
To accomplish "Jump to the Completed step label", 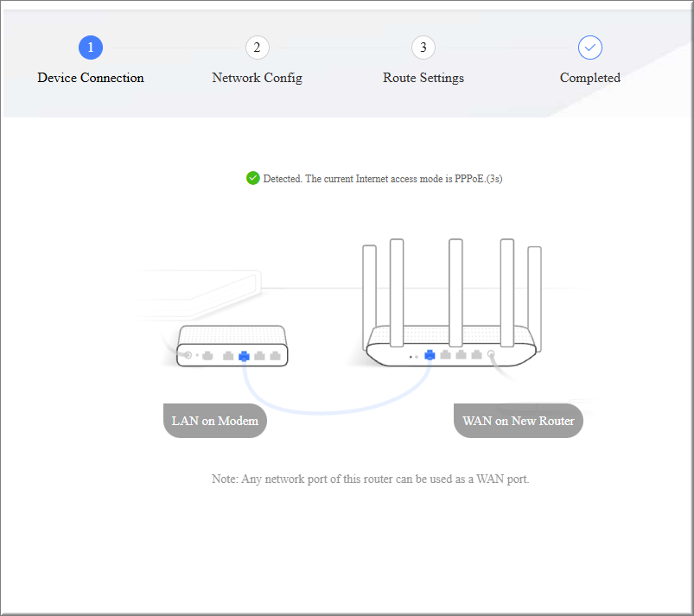I will click(x=590, y=78).
